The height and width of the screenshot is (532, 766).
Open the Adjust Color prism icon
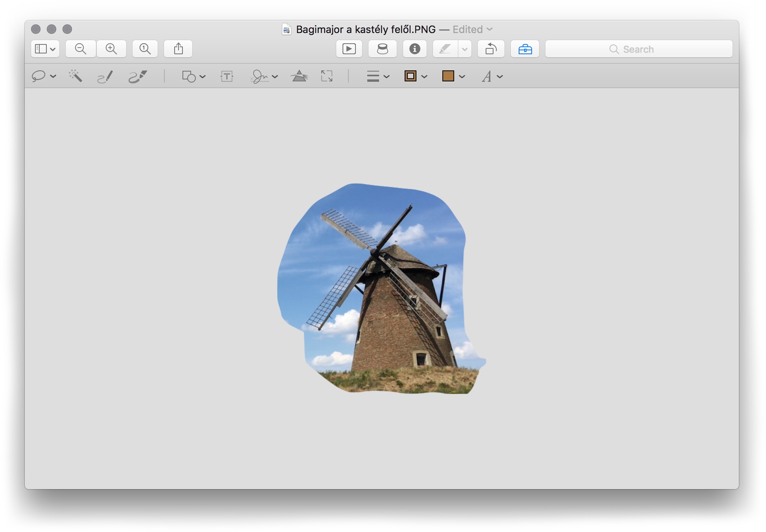tap(299, 76)
